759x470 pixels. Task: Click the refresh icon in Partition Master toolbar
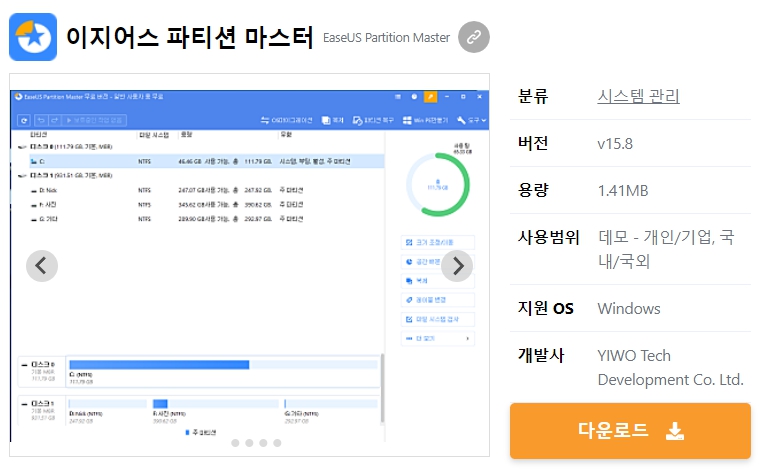coord(24,120)
